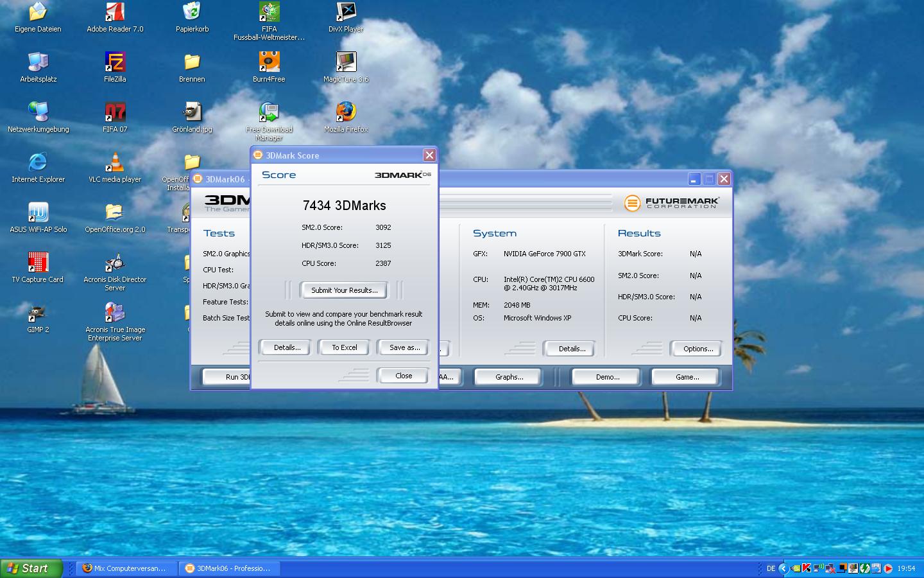This screenshot has width=924, height=578.
Task: Switch to 3DMark06 Professional taskbar item
Action: (x=229, y=568)
